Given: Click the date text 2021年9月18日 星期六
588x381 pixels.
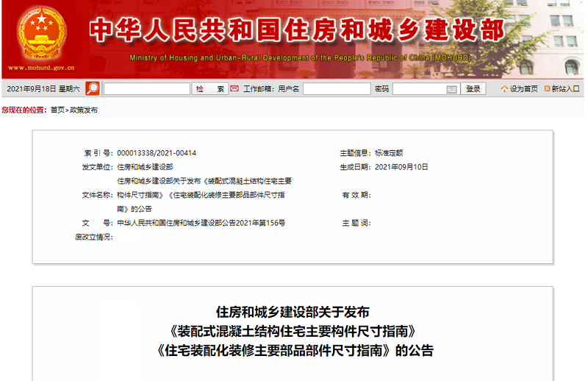Looking at the screenshot, I should point(43,89).
